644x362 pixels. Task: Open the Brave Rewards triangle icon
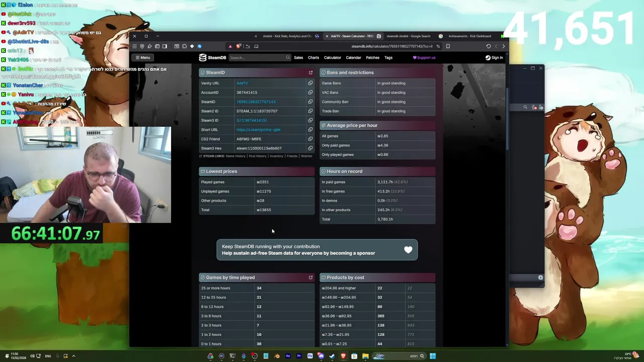coord(230,46)
